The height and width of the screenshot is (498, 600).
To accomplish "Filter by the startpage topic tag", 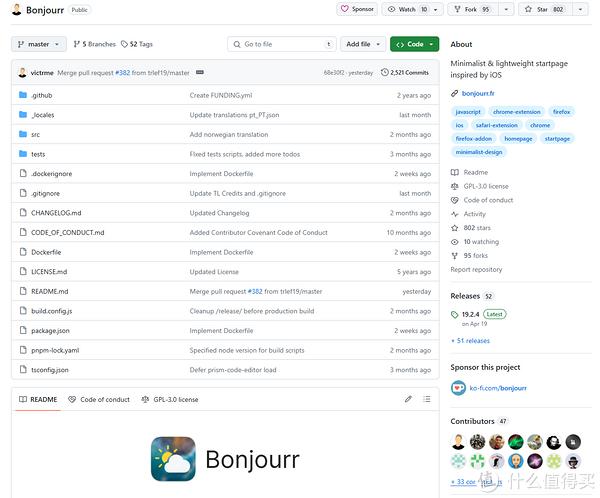I will click(x=557, y=139).
